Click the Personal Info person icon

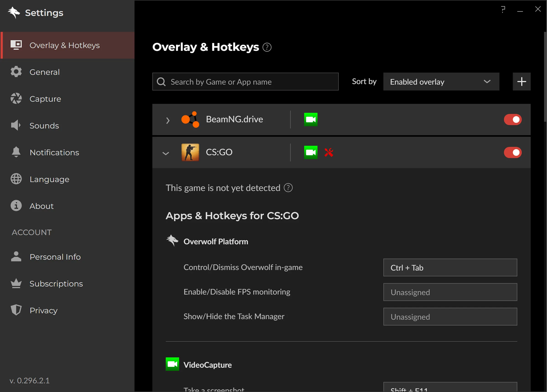point(16,257)
